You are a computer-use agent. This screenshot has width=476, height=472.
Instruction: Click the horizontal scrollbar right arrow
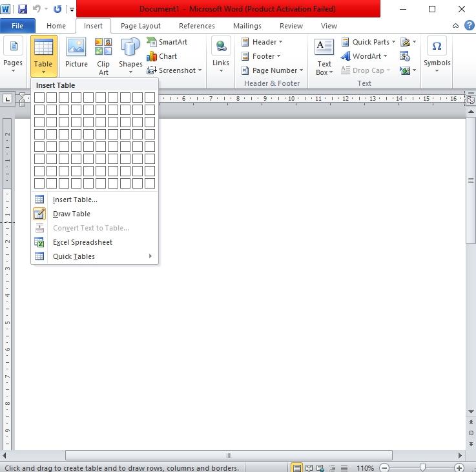coord(460,455)
